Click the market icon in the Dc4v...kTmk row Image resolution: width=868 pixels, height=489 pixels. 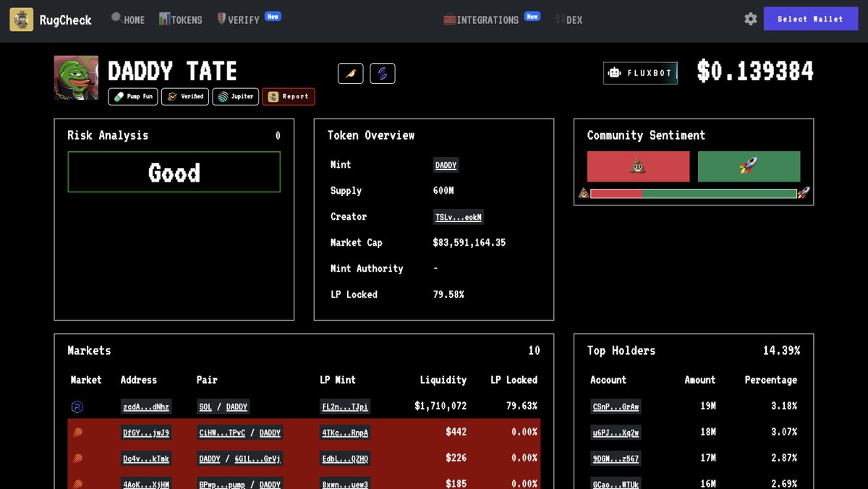click(77, 459)
